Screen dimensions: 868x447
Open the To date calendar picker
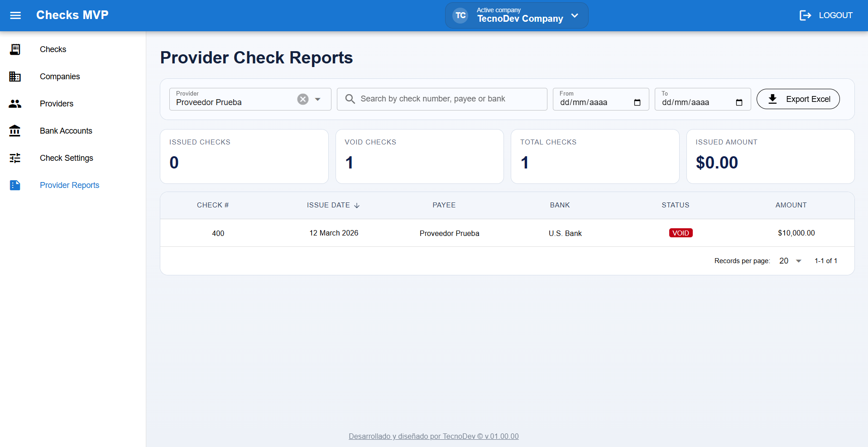[739, 102]
